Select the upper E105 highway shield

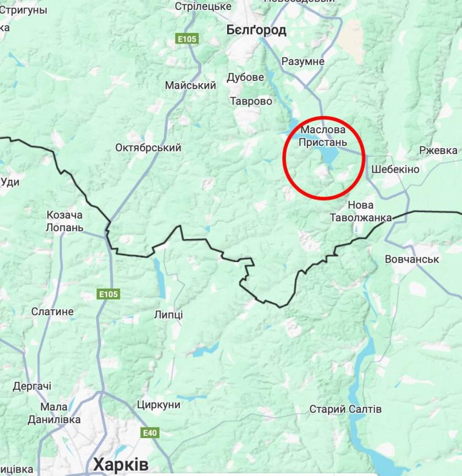click(x=187, y=39)
